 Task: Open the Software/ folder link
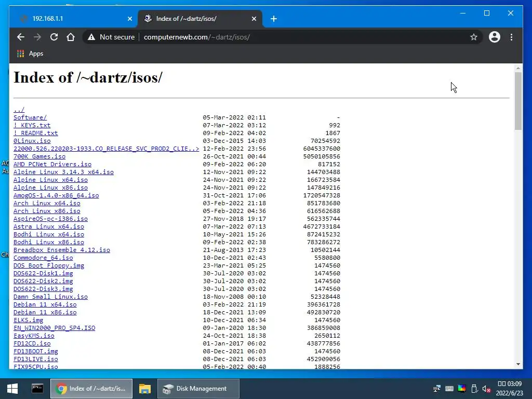click(30, 117)
